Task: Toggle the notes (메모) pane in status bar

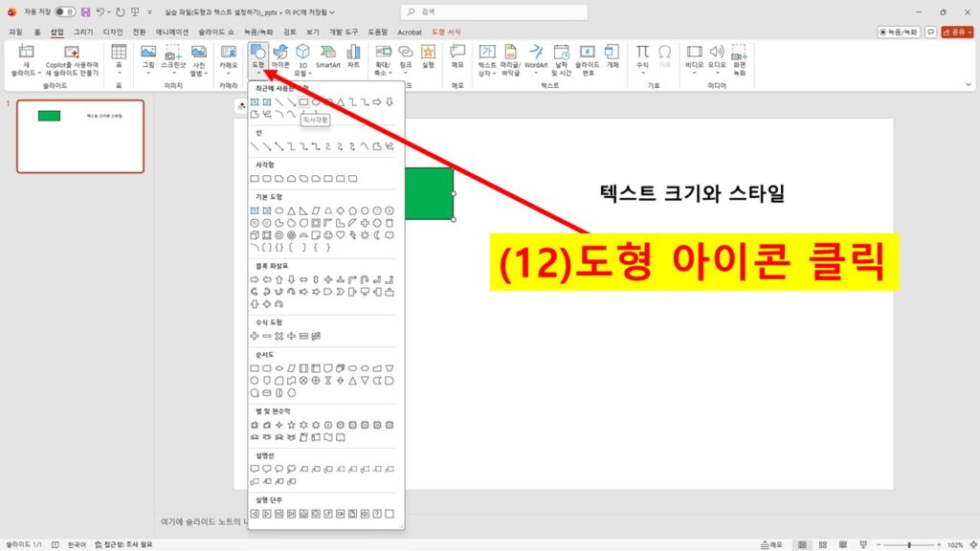Action: [773, 543]
